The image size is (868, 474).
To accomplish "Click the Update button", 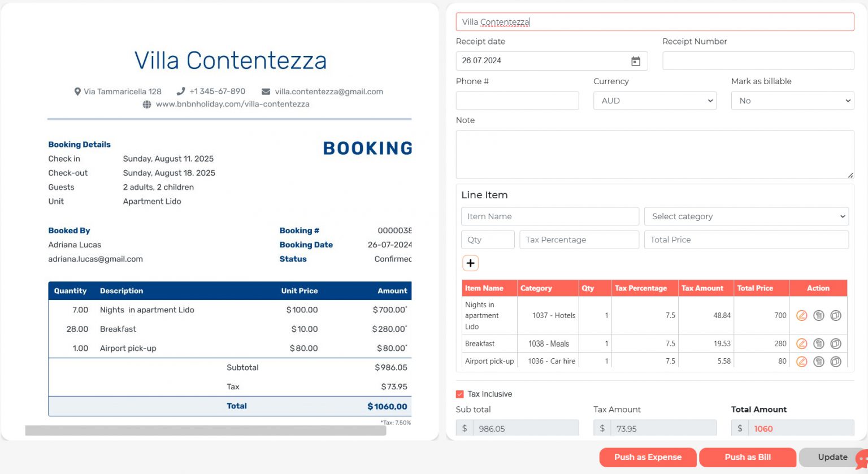I will click(832, 457).
